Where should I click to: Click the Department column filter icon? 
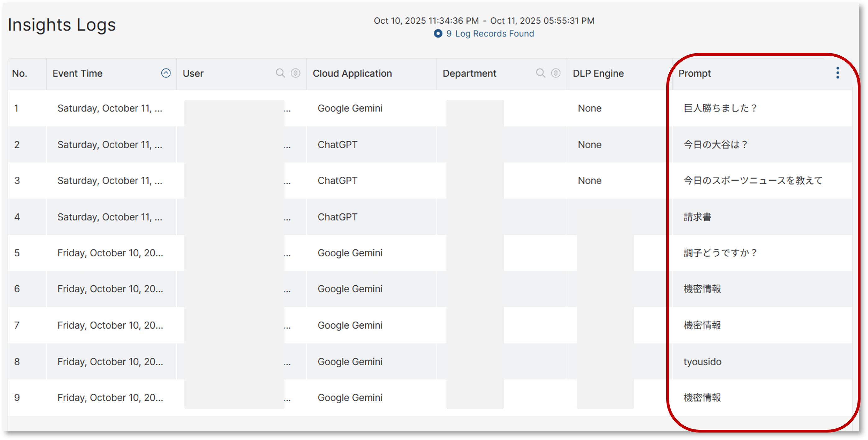(x=556, y=73)
